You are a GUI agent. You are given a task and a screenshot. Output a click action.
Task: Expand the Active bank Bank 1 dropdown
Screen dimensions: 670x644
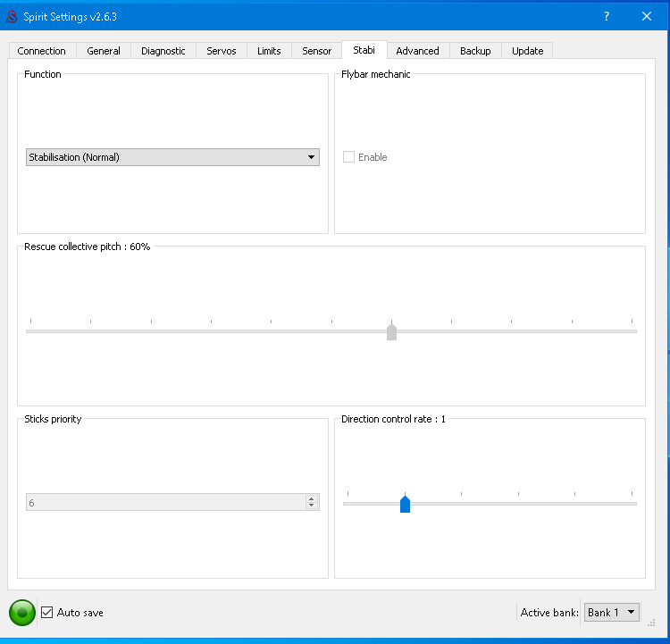[x=611, y=612]
